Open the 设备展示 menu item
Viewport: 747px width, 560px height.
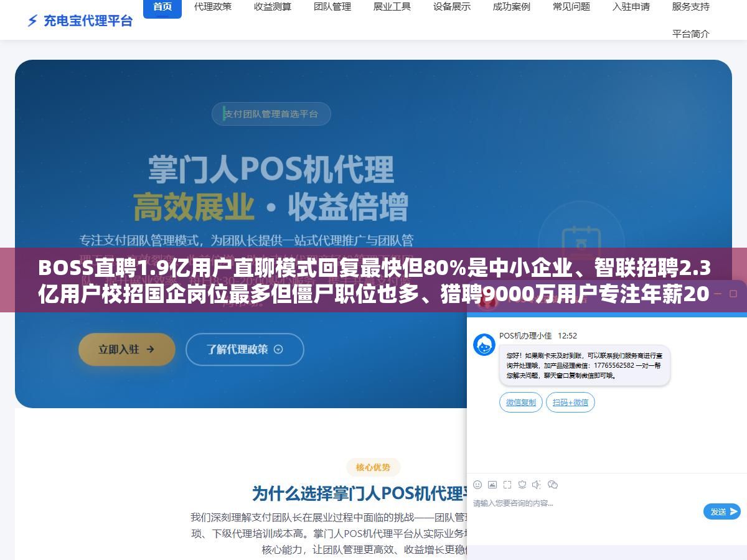click(x=452, y=7)
